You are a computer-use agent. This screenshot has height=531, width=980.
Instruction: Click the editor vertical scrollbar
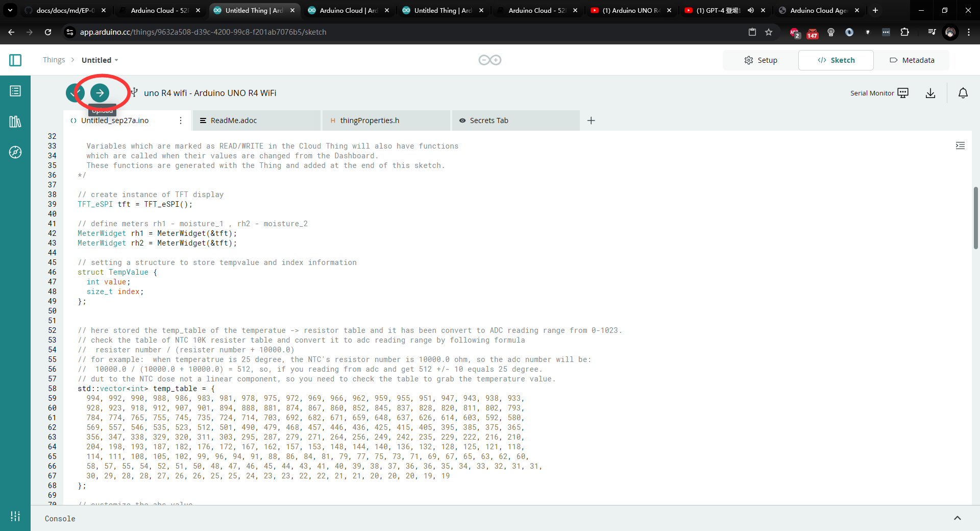coord(975,218)
